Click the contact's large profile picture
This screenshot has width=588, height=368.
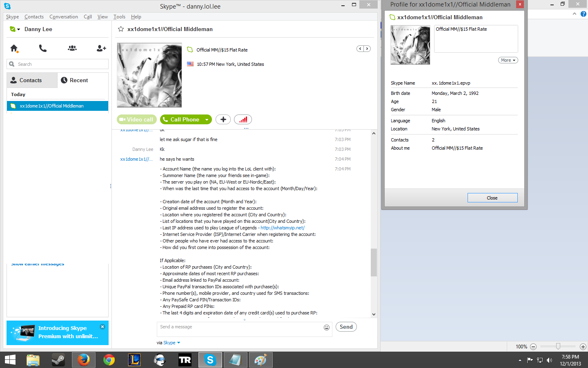click(149, 75)
